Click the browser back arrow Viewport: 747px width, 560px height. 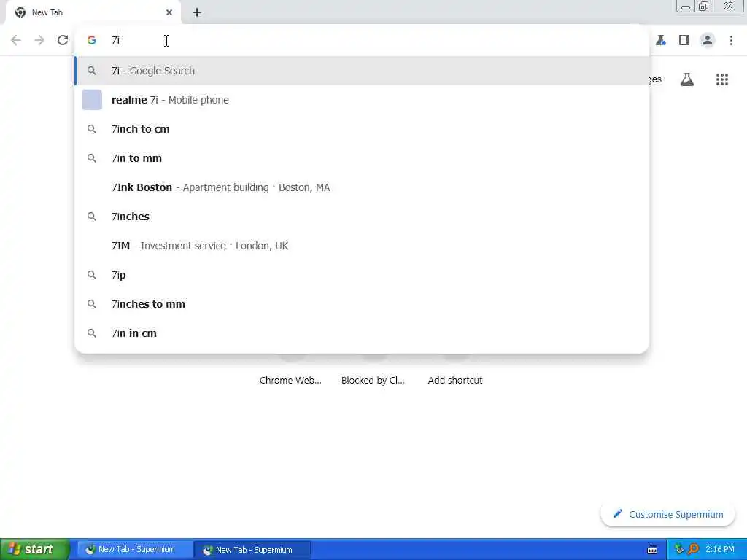[16, 40]
